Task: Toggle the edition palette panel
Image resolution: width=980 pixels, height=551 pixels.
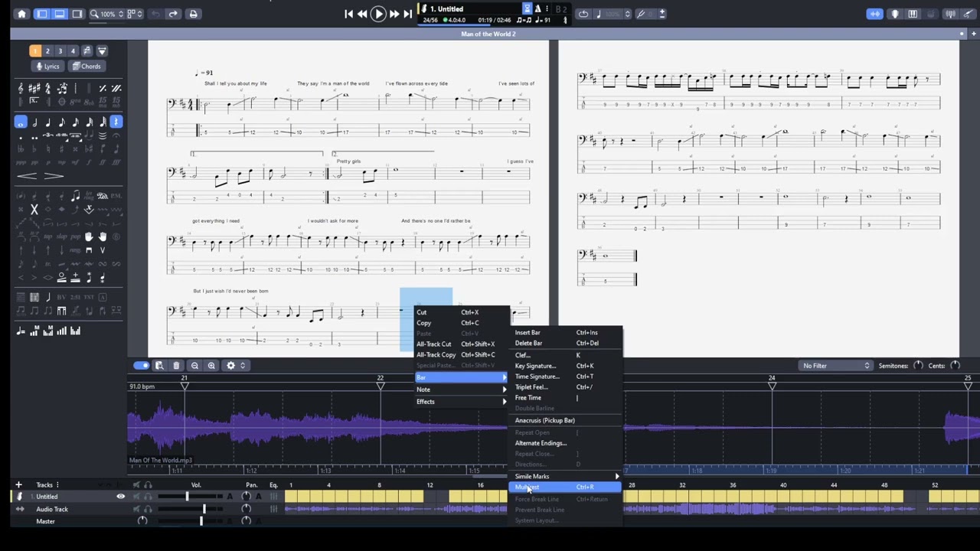Action: tap(41, 14)
